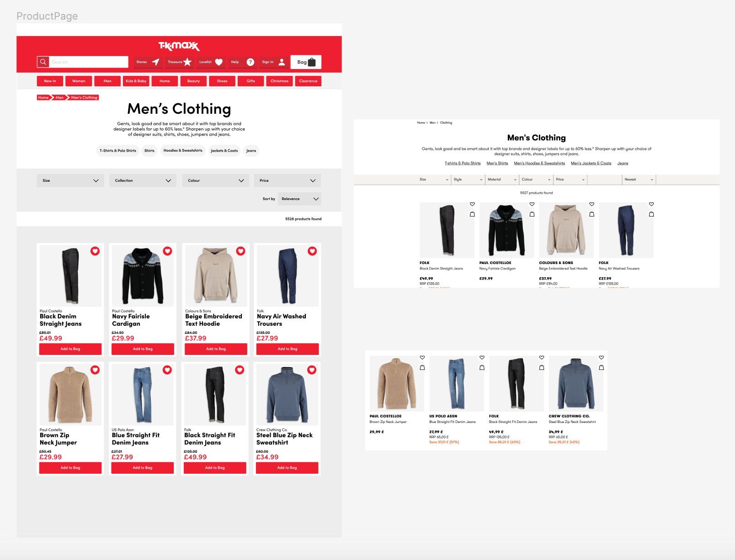The height and width of the screenshot is (560, 735).
Task: Open the Relevence sort dropdown
Action: coord(299,199)
